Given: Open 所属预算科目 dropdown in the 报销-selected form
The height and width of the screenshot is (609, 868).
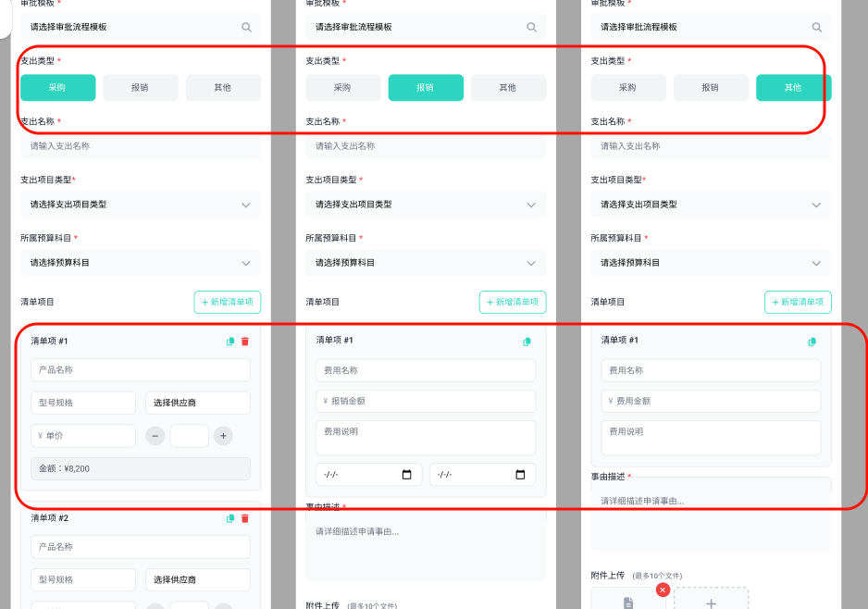Looking at the screenshot, I should click(x=426, y=263).
